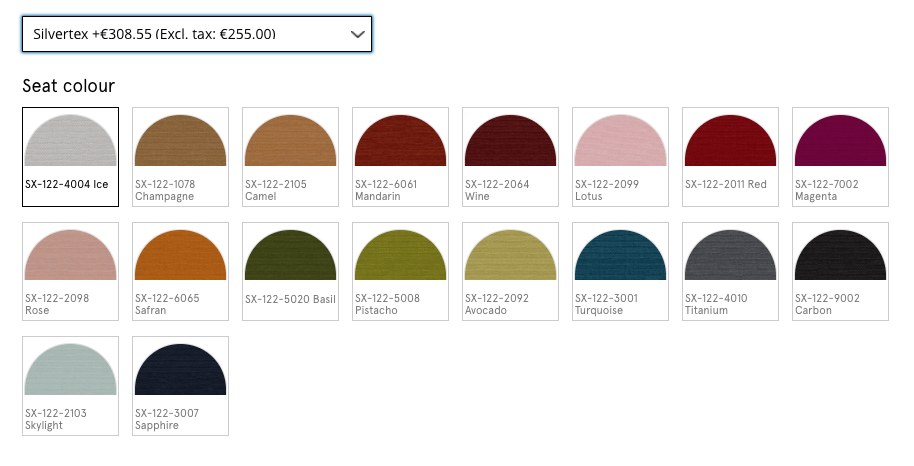
Task: Choose the SX-122-5020 Basil swatch
Action: pyautogui.click(x=290, y=271)
